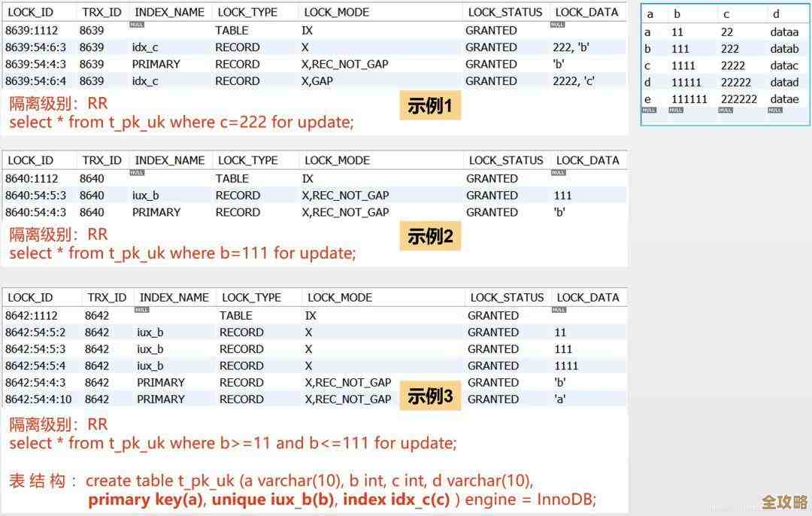Click the NULL badge in INDEX_NAME column of 示例3 table
The height and width of the screenshot is (516, 812).
pyautogui.click(x=144, y=309)
